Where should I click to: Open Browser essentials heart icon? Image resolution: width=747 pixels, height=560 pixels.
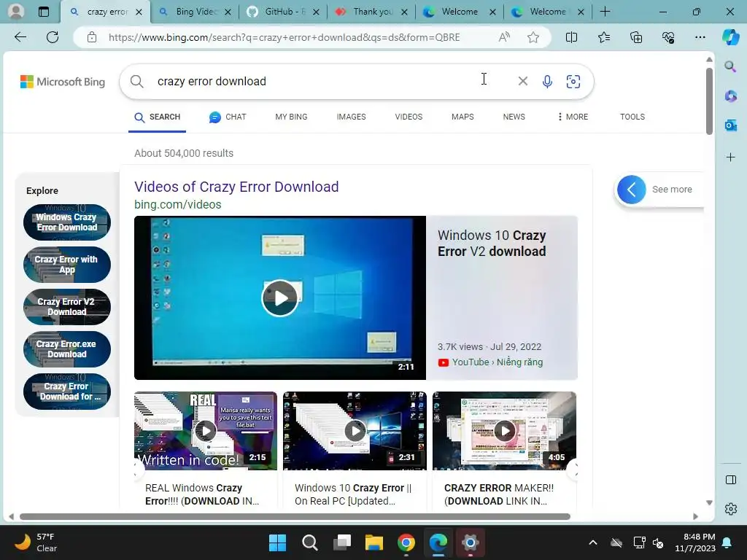pyautogui.click(x=668, y=37)
